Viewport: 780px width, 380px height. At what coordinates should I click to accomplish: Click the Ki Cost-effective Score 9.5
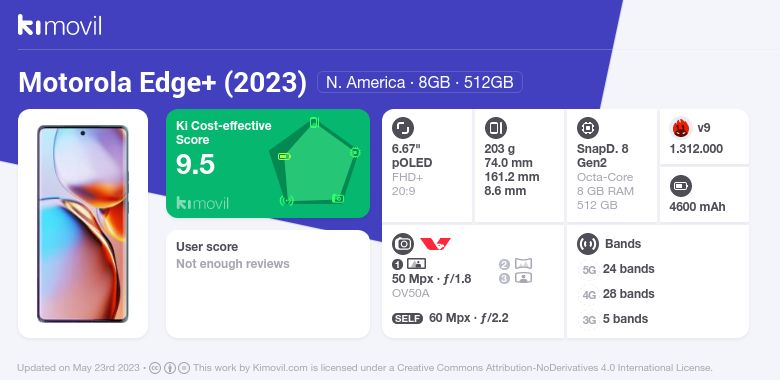point(195,165)
